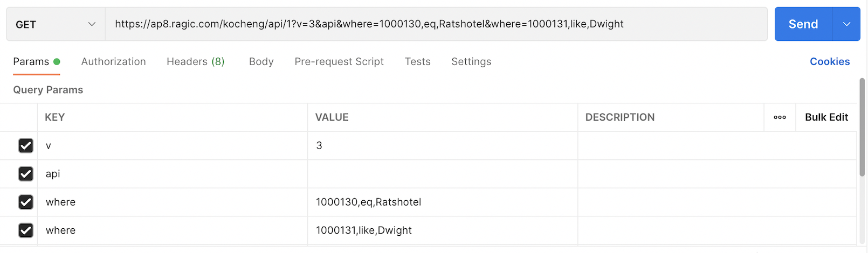Disable the 'api' parameter checkbox
868x253 pixels.
pos(26,174)
